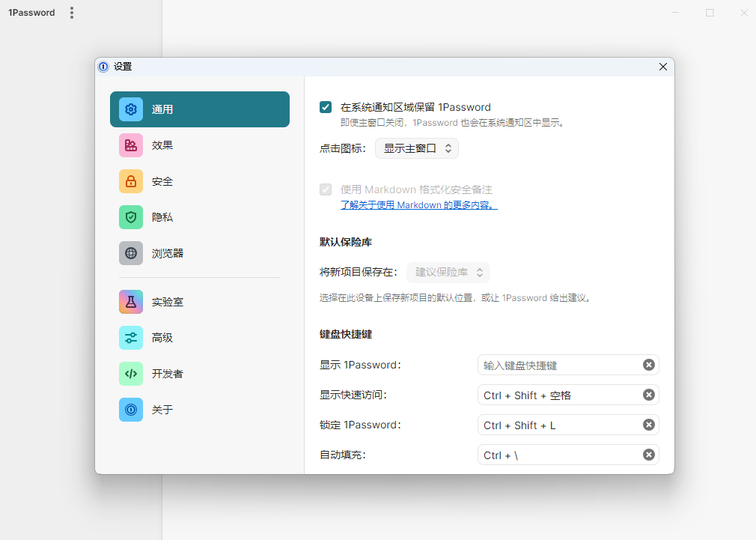The width and height of the screenshot is (756, 540).
Task: Clear the 自动填充 shortcut field
Action: (648, 455)
